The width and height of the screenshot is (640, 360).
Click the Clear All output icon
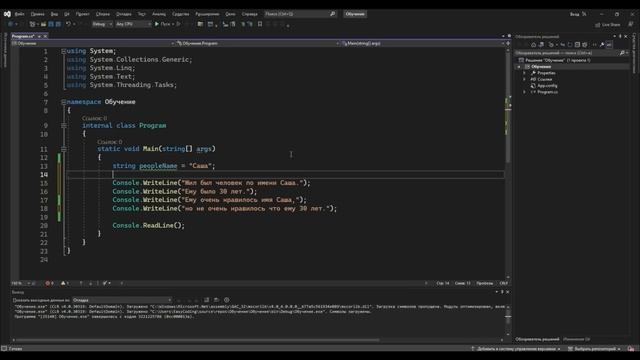tap(207, 300)
